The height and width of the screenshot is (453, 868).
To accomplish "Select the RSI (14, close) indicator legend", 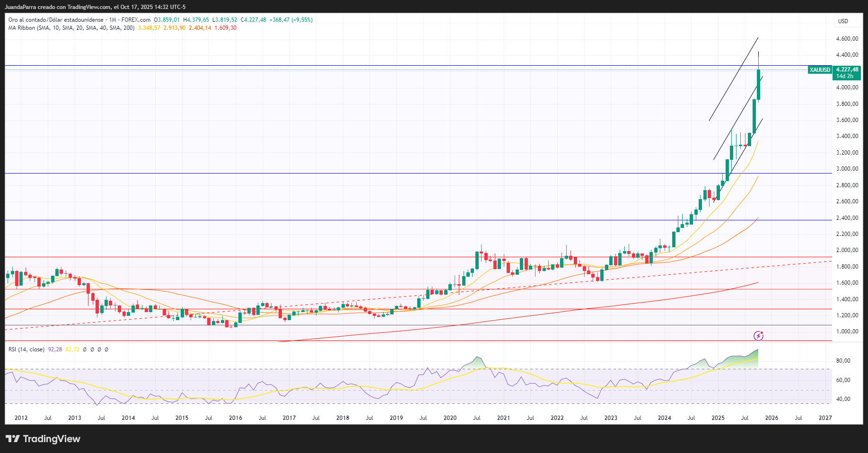I will pyautogui.click(x=26, y=349).
